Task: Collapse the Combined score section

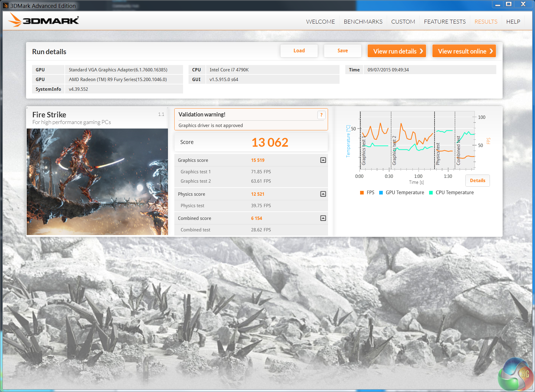Action: [323, 218]
